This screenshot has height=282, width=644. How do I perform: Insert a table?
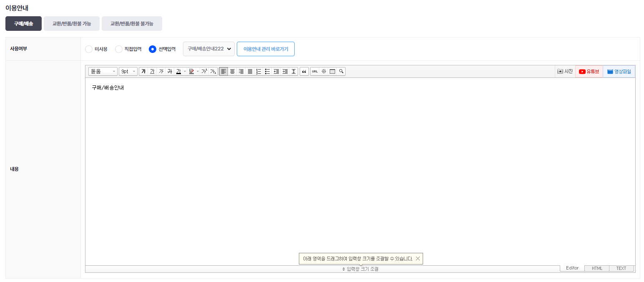332,71
